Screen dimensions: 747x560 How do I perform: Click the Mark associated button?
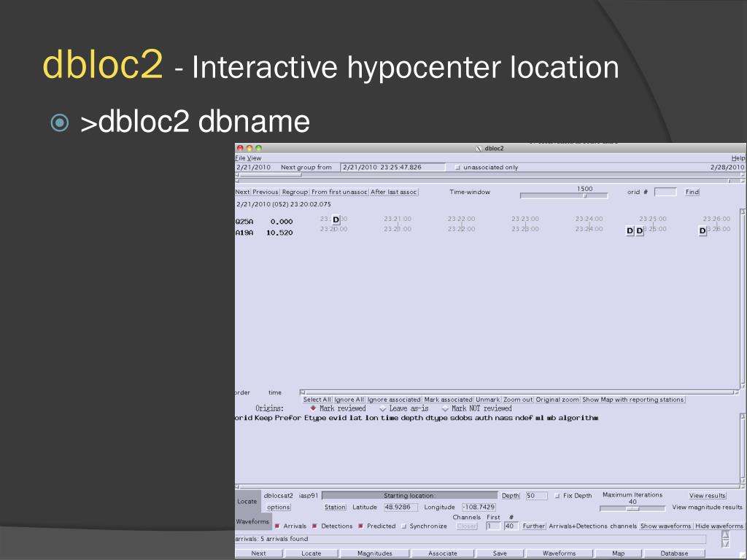[x=449, y=400]
